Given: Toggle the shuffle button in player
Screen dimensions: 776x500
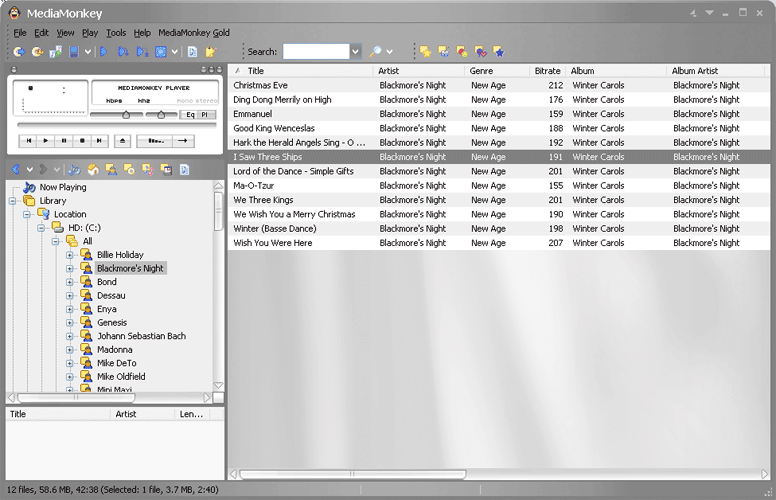Looking at the screenshot, I should tap(155, 141).
